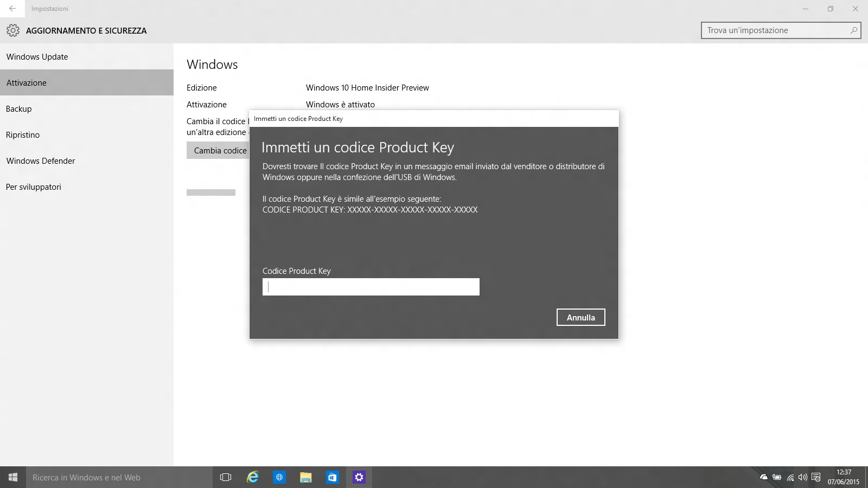Click the volume speaker tray icon
The image size is (868, 488).
(803, 477)
